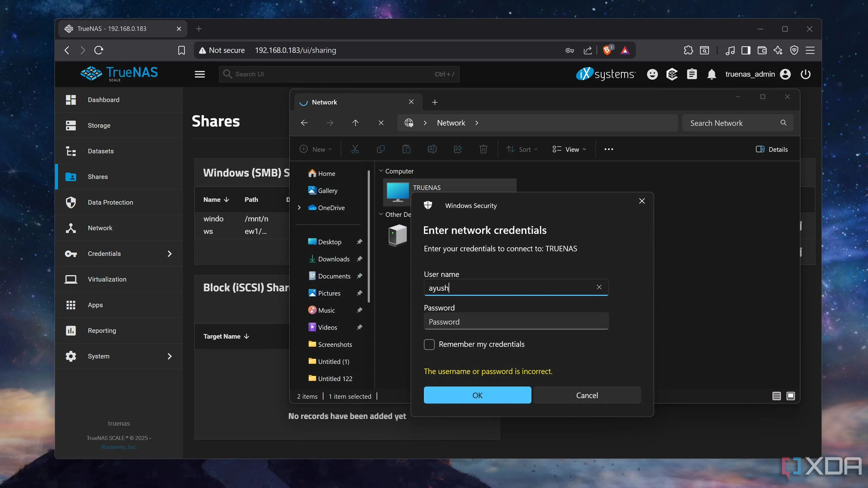Open Datasets in the TrueNAS sidebar
This screenshot has width=868, height=488.
[x=119, y=151]
